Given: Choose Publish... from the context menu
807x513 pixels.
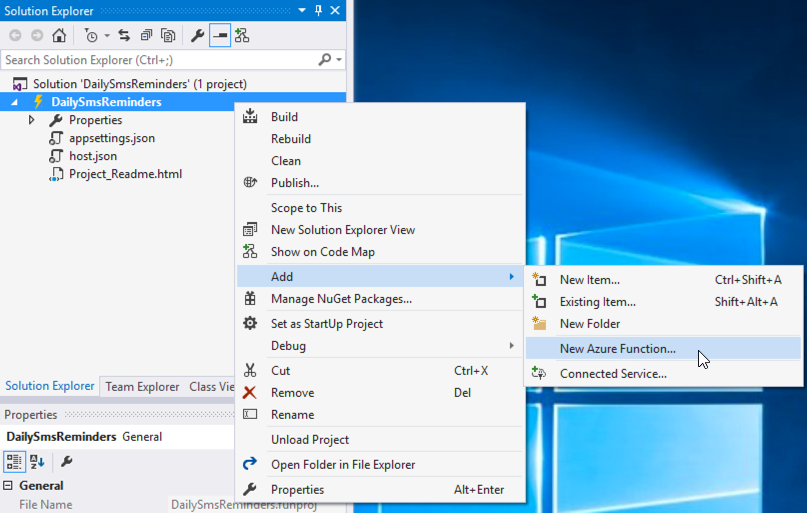Looking at the screenshot, I should coord(381,183).
